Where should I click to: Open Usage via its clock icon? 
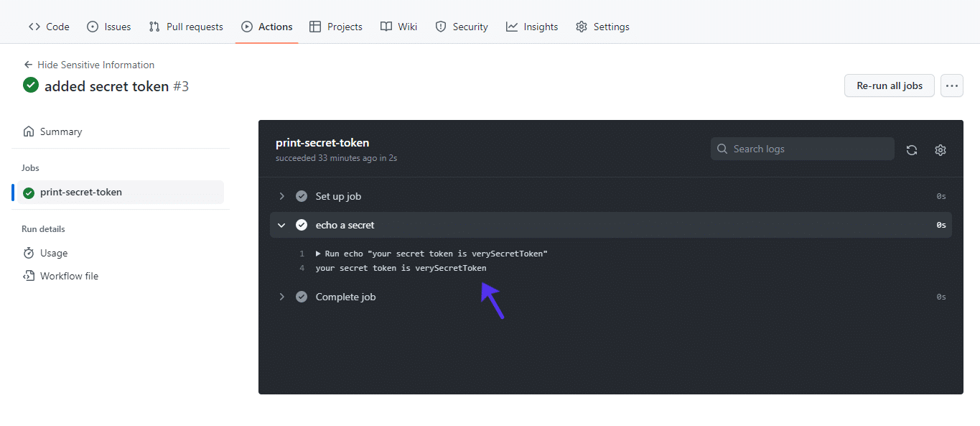tap(27, 253)
